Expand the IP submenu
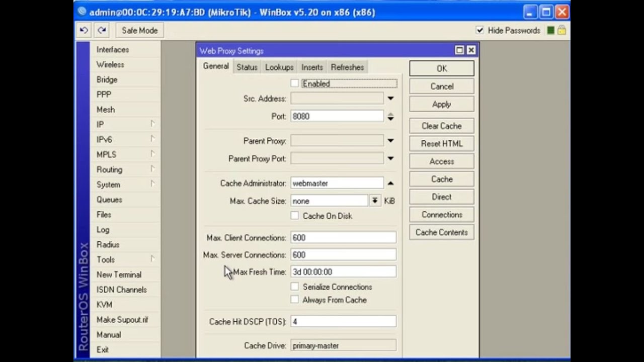Image resolution: width=644 pixels, height=362 pixels. (152, 124)
